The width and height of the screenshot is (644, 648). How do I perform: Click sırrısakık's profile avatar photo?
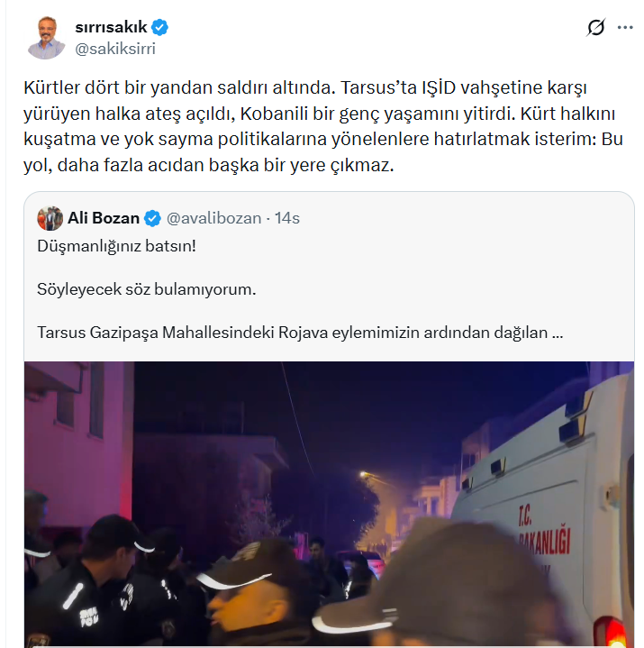[46, 38]
